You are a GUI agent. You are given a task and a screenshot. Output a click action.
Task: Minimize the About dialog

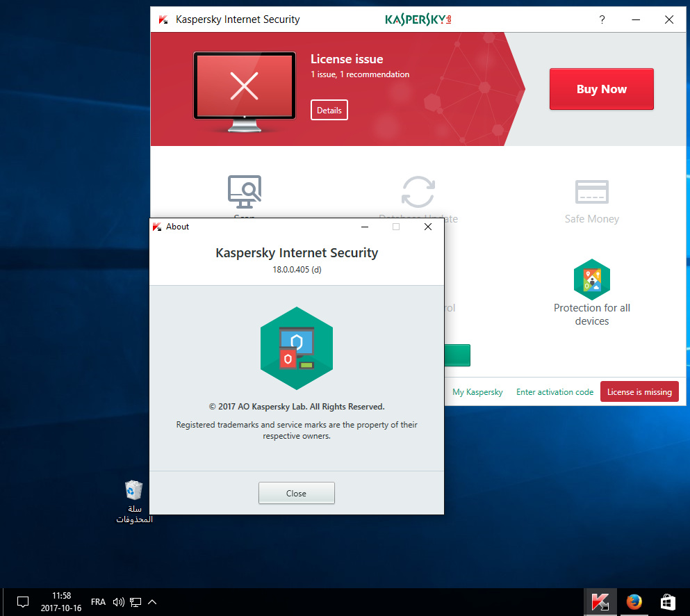click(365, 227)
